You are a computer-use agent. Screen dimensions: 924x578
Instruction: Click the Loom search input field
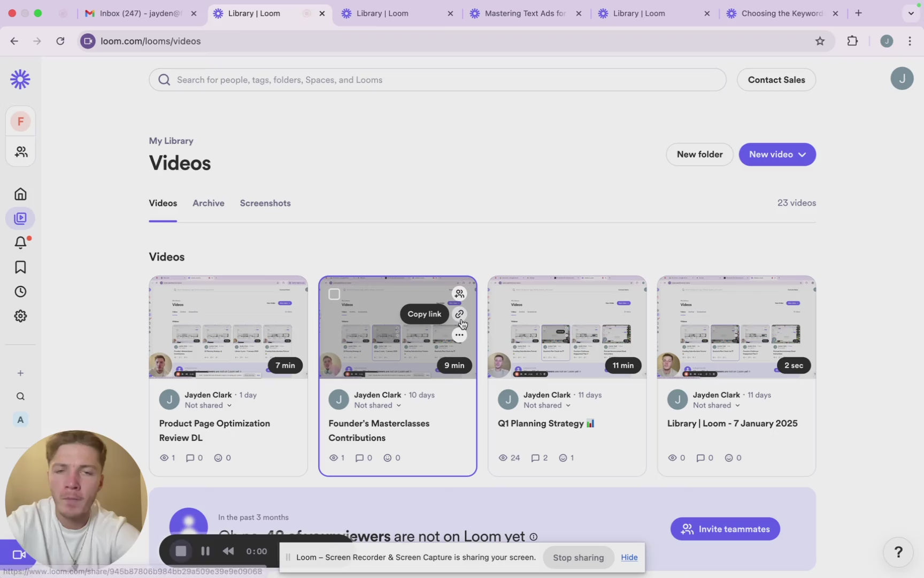pyautogui.click(x=437, y=80)
